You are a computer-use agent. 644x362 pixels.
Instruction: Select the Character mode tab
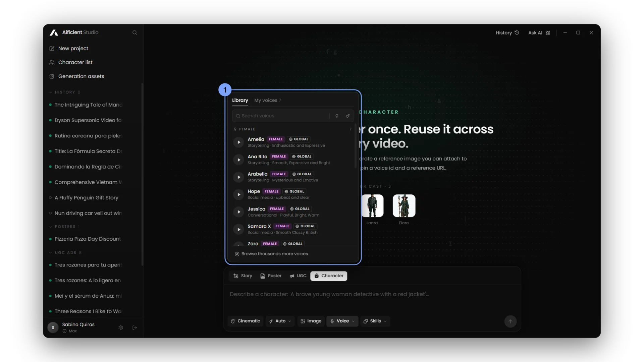[329, 276]
